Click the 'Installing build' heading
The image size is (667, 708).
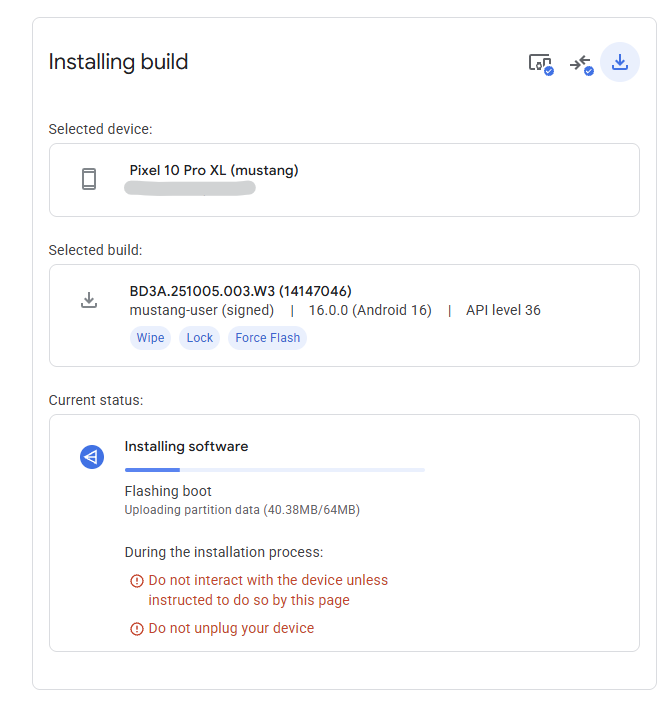click(118, 62)
